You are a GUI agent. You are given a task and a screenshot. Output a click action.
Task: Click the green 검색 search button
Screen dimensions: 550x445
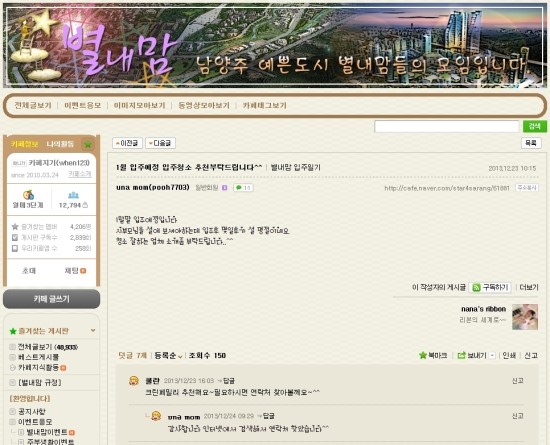[x=535, y=126]
